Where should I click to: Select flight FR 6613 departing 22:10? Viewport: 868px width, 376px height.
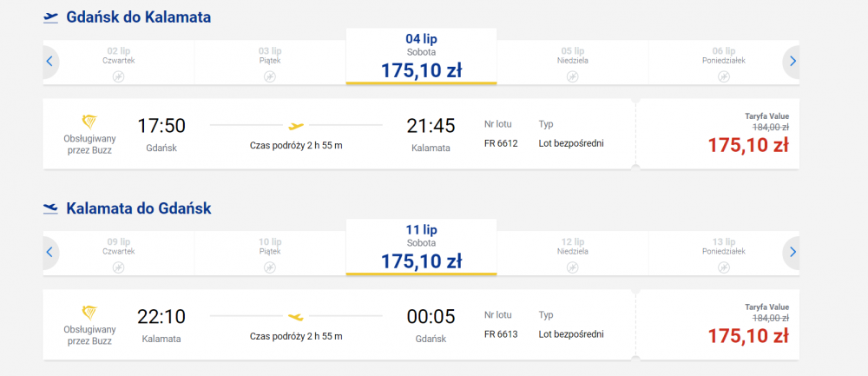coord(339,325)
